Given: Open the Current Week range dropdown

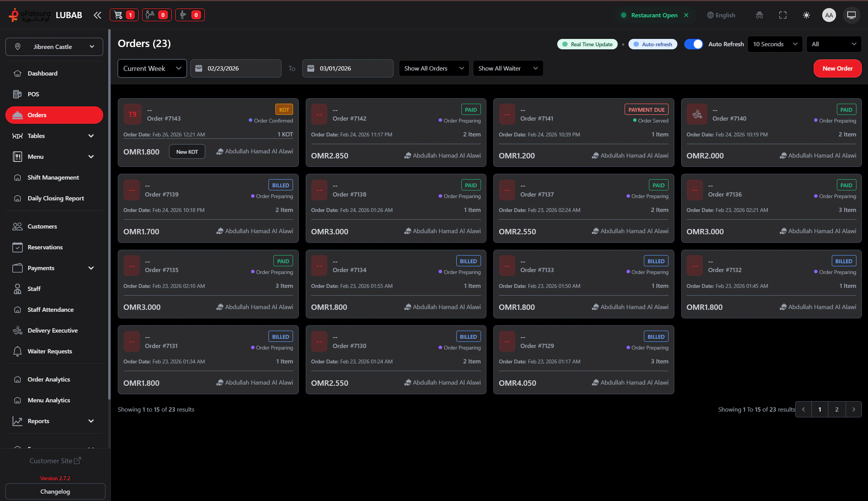Looking at the screenshot, I should pyautogui.click(x=152, y=68).
